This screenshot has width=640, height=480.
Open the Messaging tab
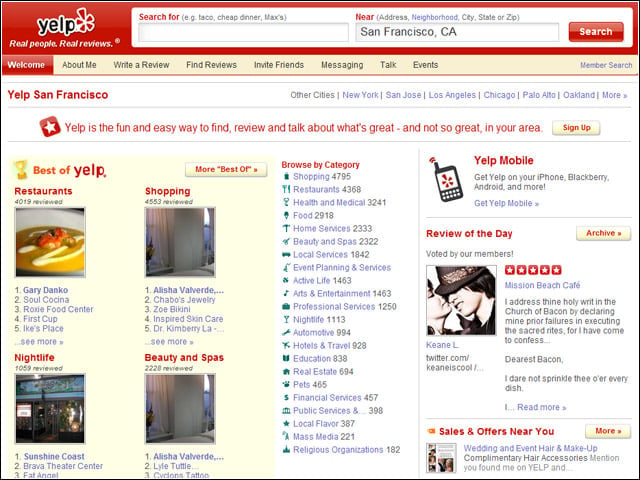pos(342,65)
